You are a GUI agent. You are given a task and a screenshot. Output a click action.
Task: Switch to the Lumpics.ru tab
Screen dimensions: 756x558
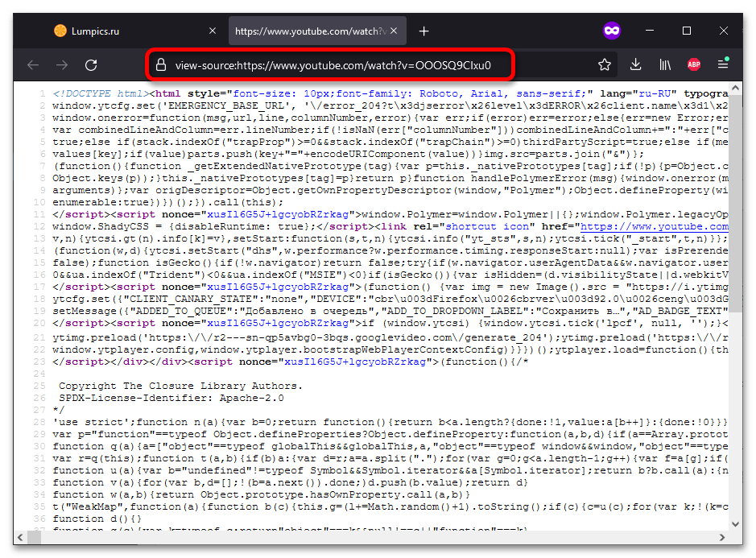[135, 31]
